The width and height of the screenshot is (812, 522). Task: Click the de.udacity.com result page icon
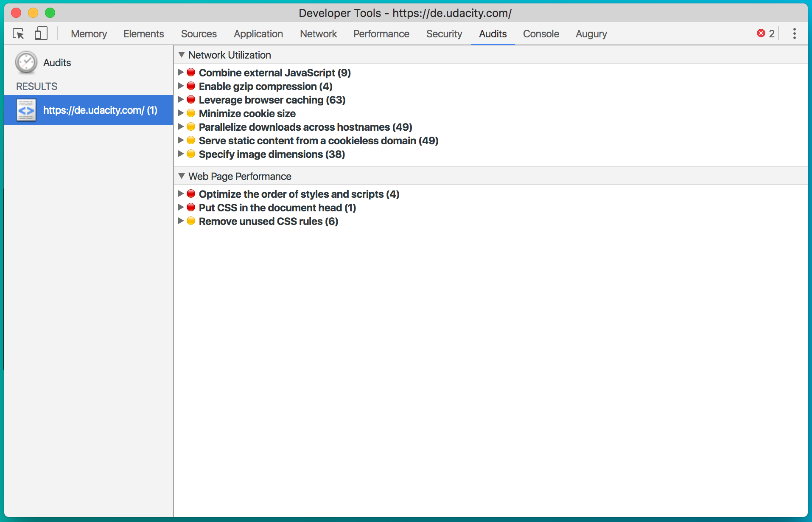pyautogui.click(x=26, y=110)
